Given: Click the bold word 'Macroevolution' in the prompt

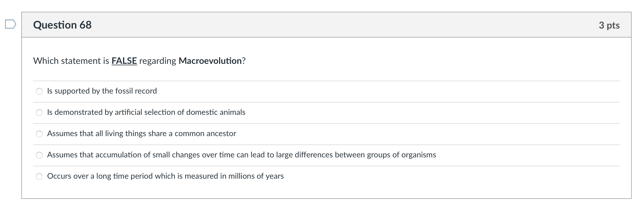Looking at the screenshot, I should 210,61.
